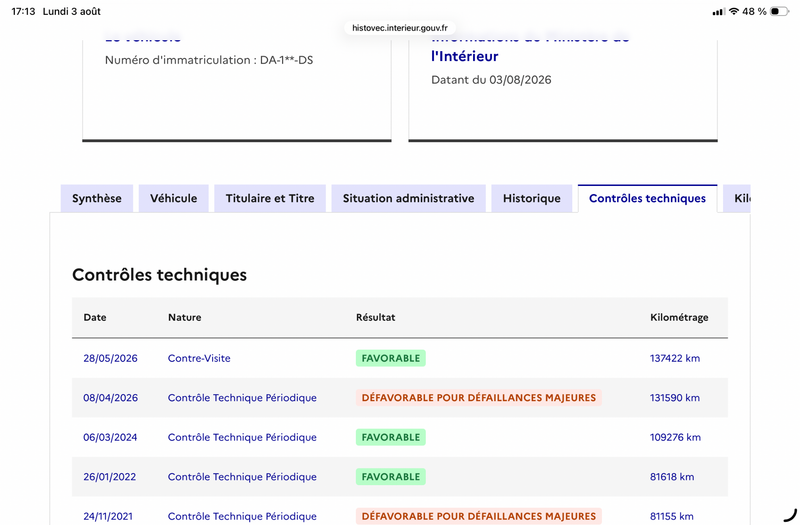The image size is (800, 525).
Task: Click the Date column header
Action: (95, 317)
